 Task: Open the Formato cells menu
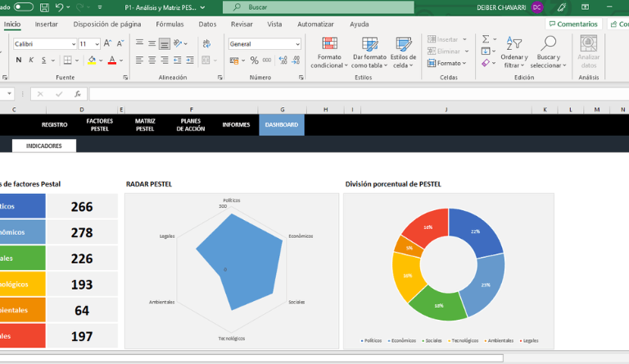447,63
